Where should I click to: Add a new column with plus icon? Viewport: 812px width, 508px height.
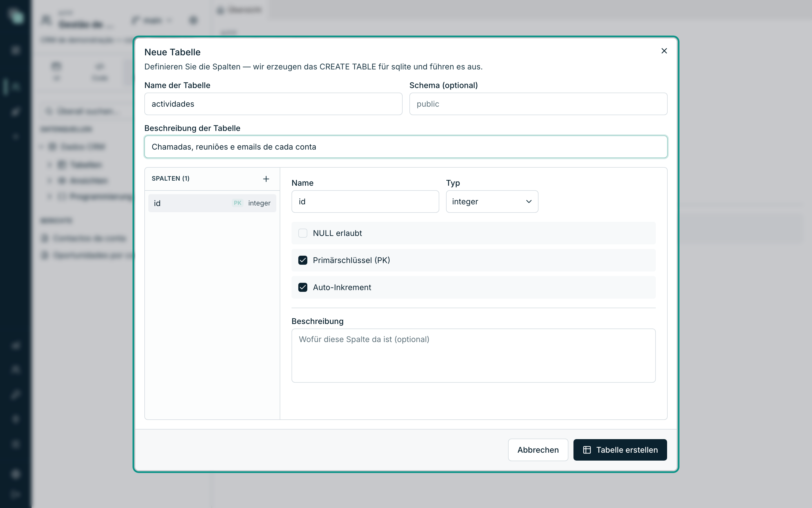[x=266, y=179]
